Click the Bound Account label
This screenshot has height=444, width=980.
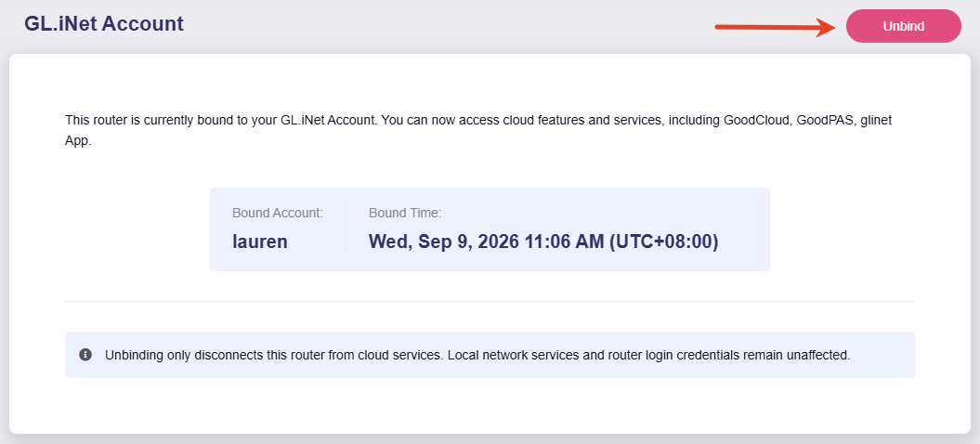point(278,214)
